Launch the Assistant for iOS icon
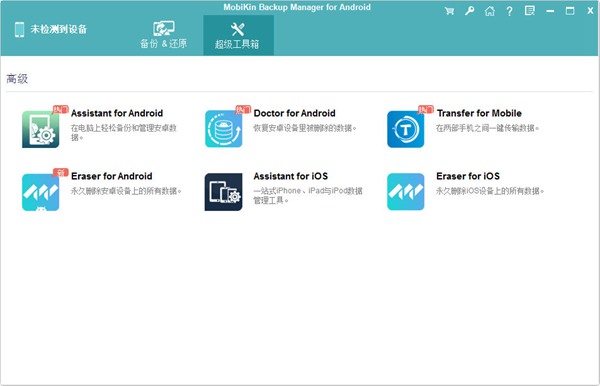600x386 pixels. tap(223, 192)
